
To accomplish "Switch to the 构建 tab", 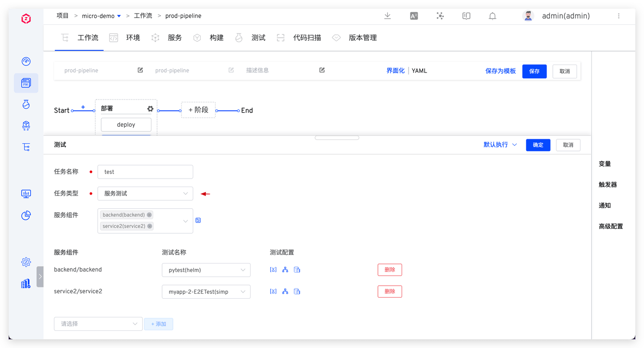I will point(216,37).
